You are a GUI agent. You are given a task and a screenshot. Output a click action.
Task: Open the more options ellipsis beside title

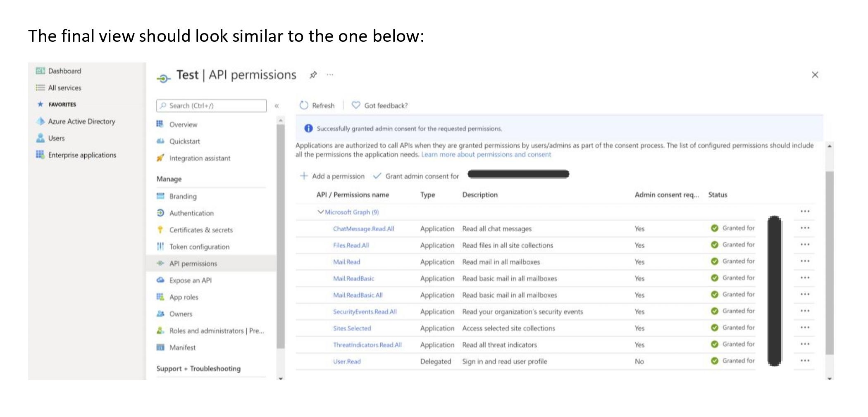click(x=330, y=75)
